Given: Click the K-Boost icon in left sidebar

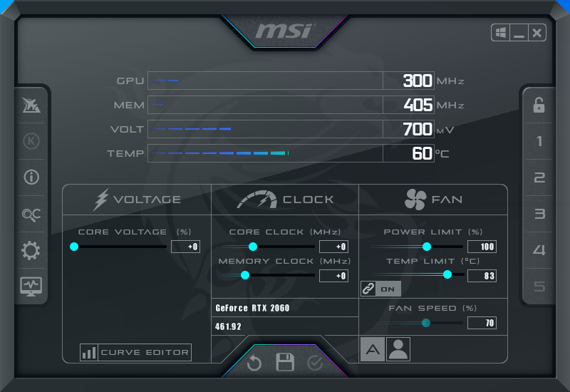Looking at the screenshot, I should (31, 140).
